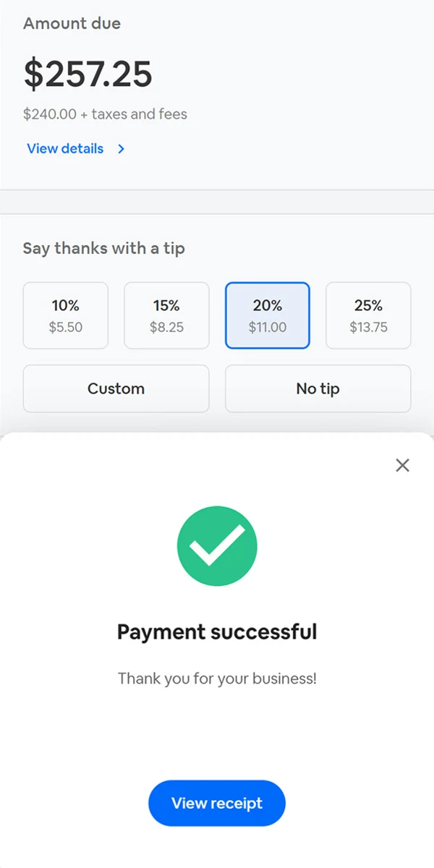This screenshot has height=868, width=434.
Task: Click the $11.00 amount in highlighted tip
Action: click(268, 328)
